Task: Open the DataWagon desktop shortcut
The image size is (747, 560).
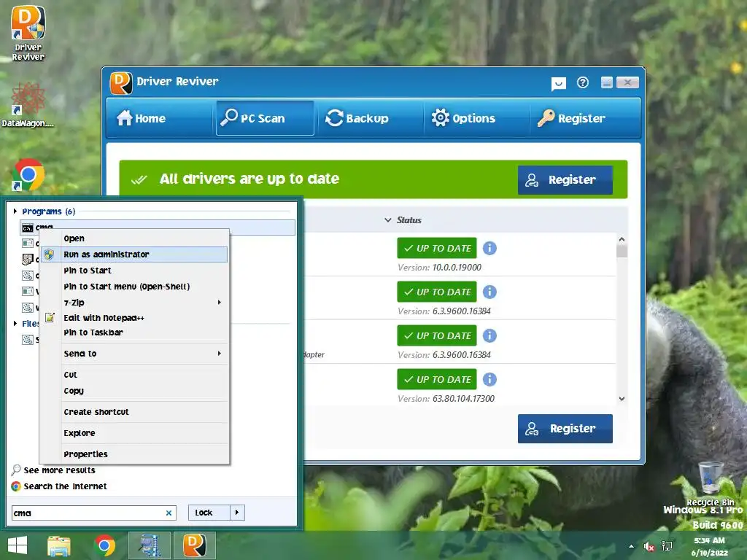Action: 28,105
